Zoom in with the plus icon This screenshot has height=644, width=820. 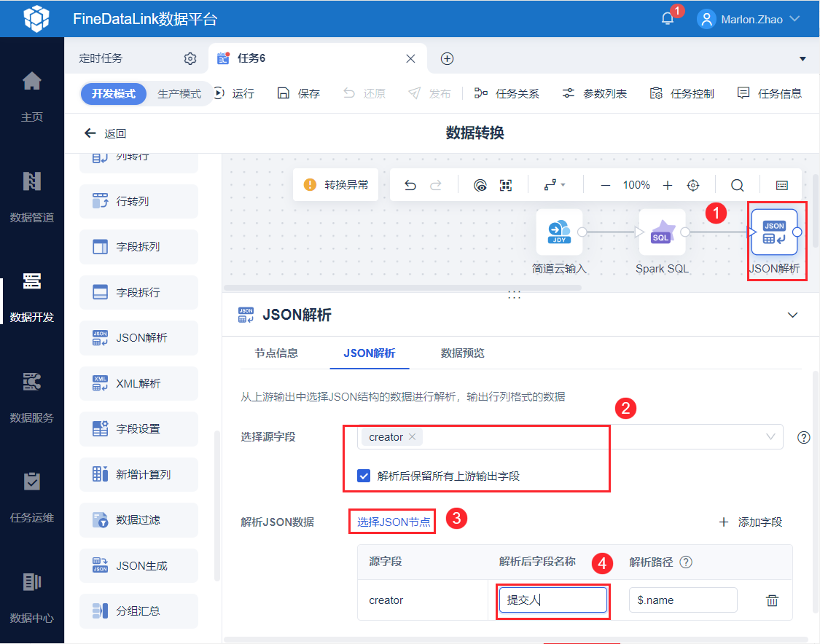pos(667,185)
